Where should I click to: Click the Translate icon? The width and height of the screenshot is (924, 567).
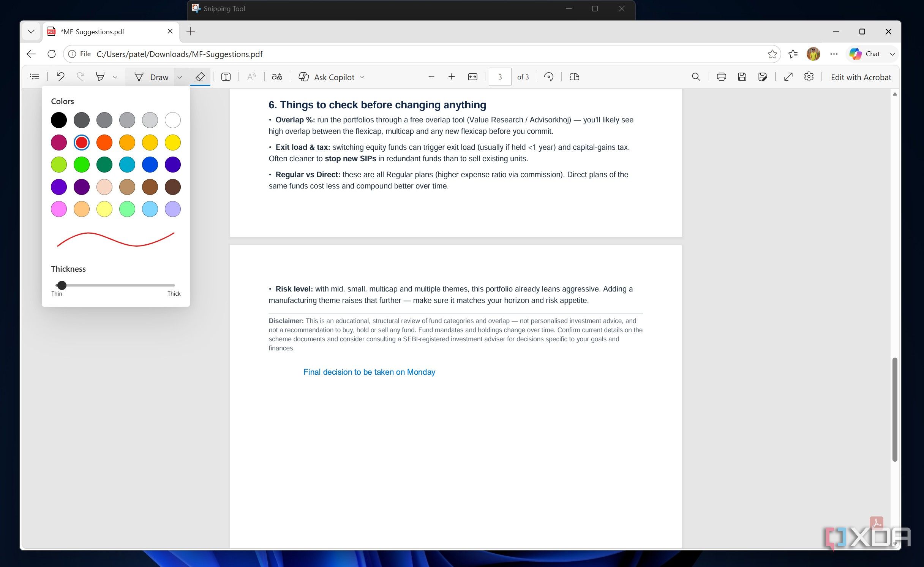point(277,77)
